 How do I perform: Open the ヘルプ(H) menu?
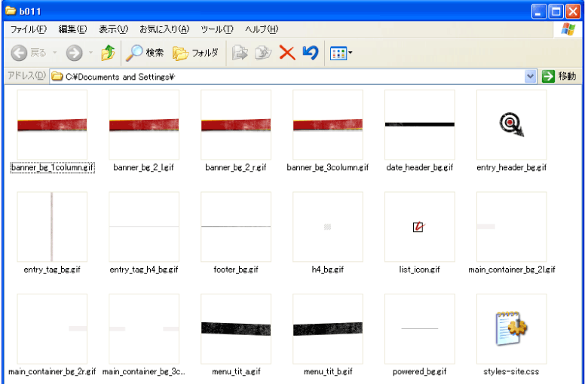[x=262, y=29]
